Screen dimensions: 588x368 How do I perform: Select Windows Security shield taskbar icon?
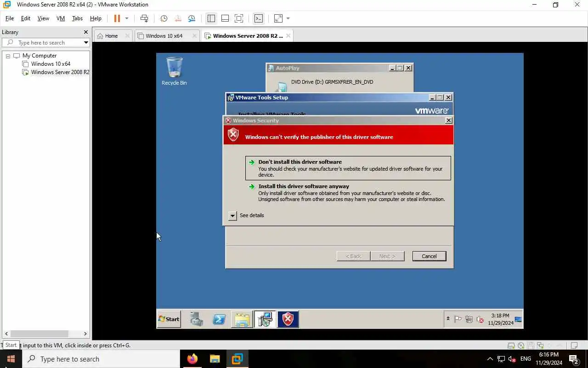[x=288, y=319]
